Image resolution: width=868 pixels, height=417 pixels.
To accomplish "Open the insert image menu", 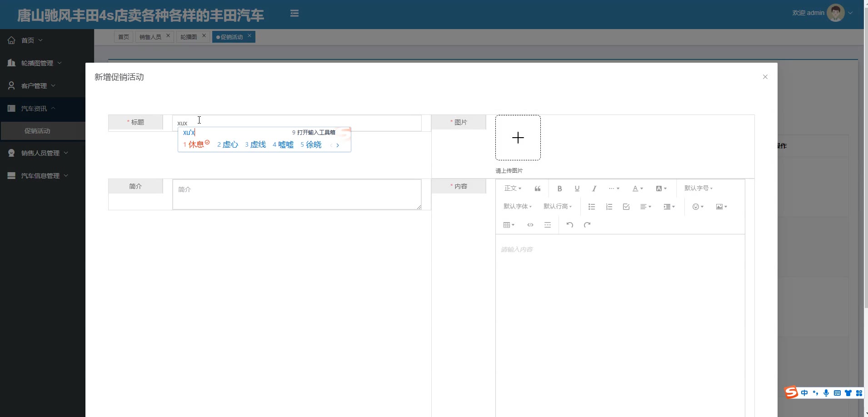I will point(722,207).
